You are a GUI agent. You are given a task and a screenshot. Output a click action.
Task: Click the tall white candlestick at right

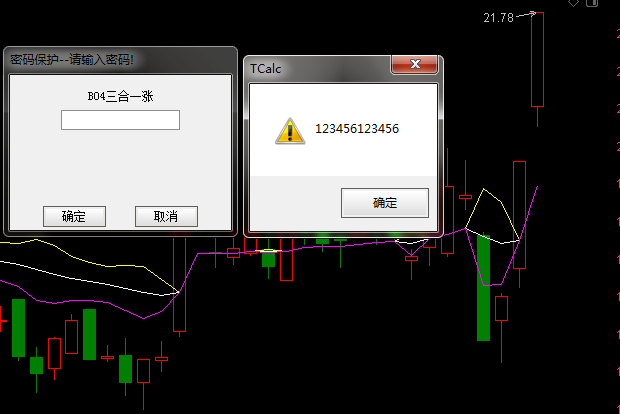pyautogui.click(x=519, y=200)
